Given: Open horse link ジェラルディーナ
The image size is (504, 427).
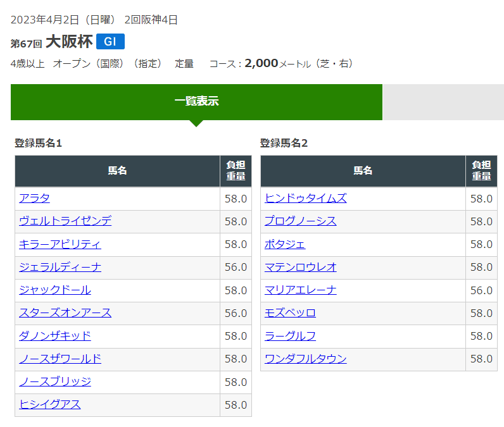Looking at the screenshot, I should click(x=60, y=267).
